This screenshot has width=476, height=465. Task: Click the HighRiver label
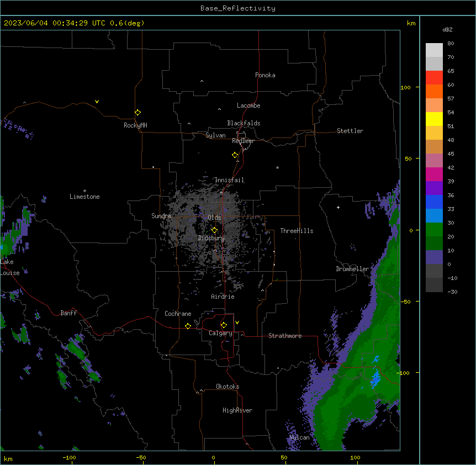237,410
